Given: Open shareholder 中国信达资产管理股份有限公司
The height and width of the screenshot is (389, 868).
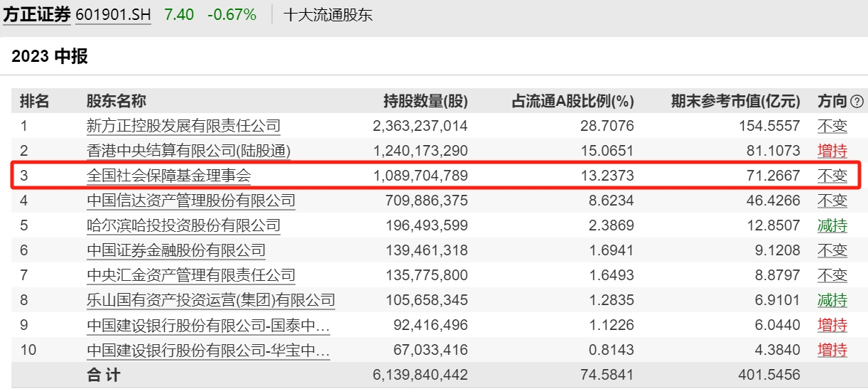Looking at the screenshot, I should pyautogui.click(x=191, y=201).
